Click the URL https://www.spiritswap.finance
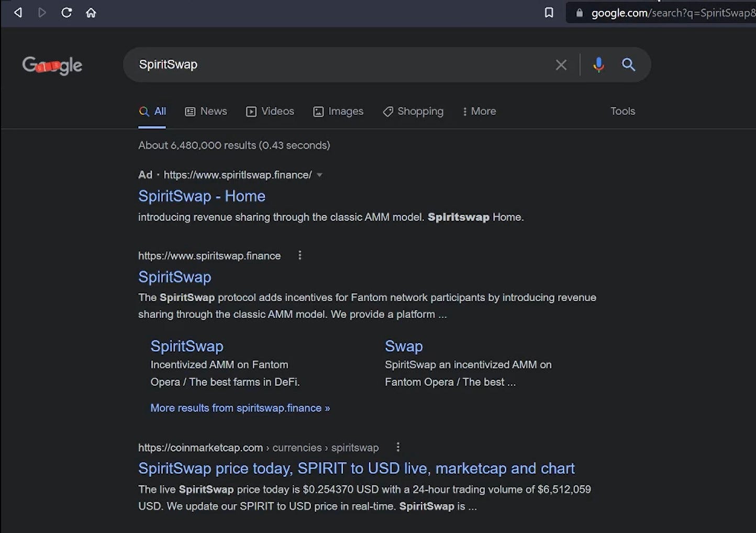Viewport: 756px width, 533px height. (209, 256)
